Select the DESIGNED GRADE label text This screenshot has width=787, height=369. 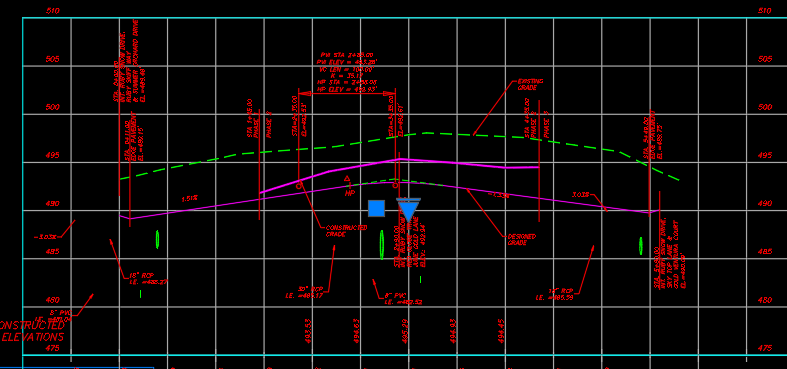(521, 239)
